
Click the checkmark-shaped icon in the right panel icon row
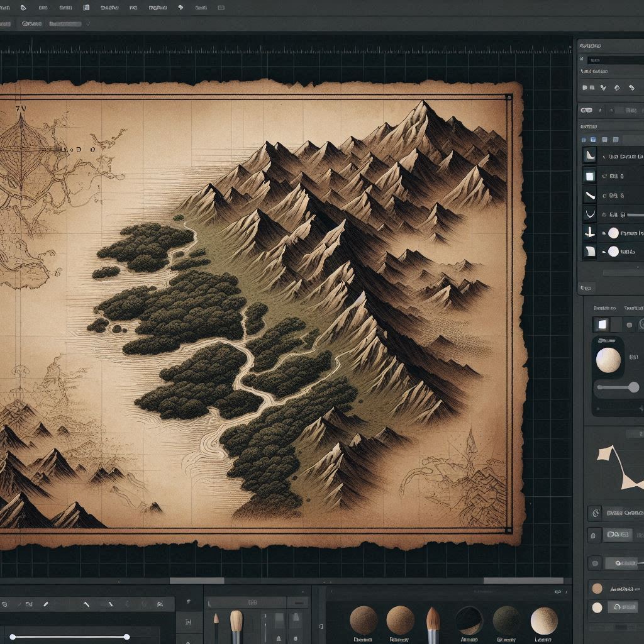(603, 87)
